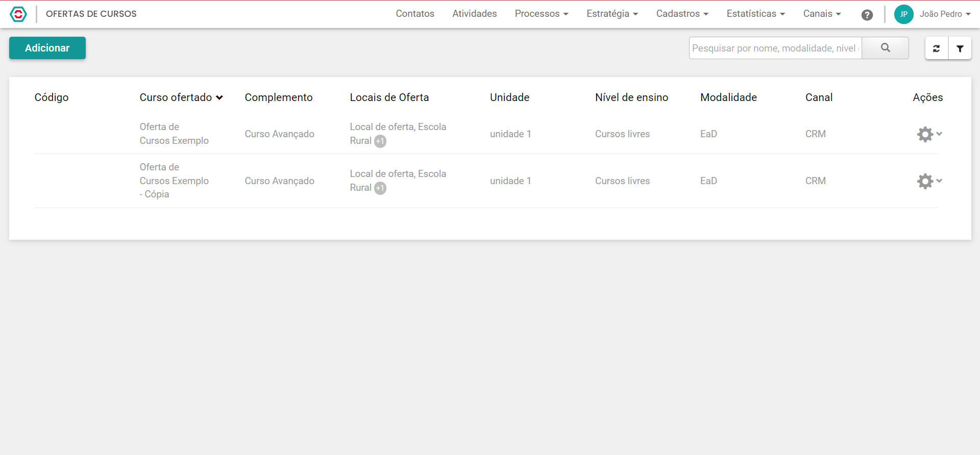The height and width of the screenshot is (455, 980).
Task: Open gear actions for Oferta de Cursos Exemplo
Action: [x=929, y=134]
